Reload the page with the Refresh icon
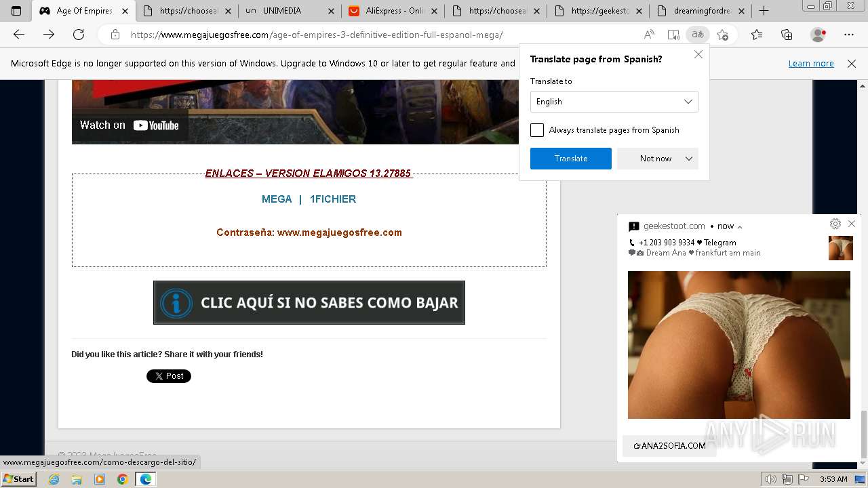The image size is (868, 488). (79, 35)
